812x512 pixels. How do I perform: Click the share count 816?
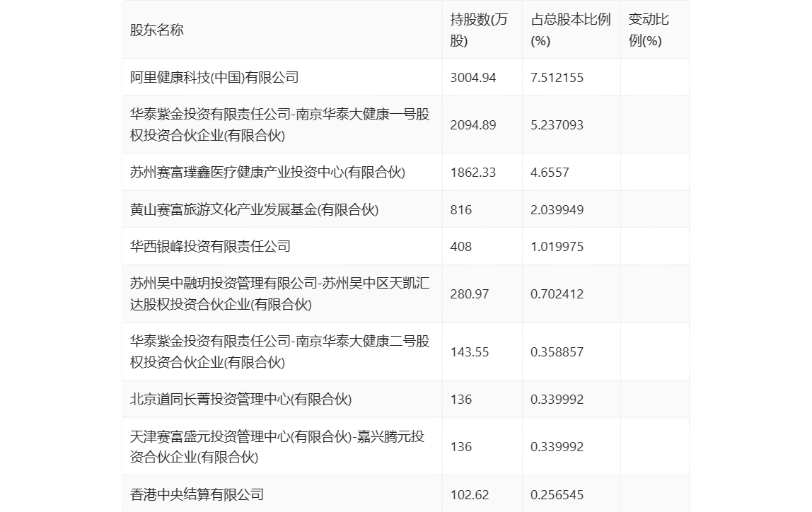461,209
